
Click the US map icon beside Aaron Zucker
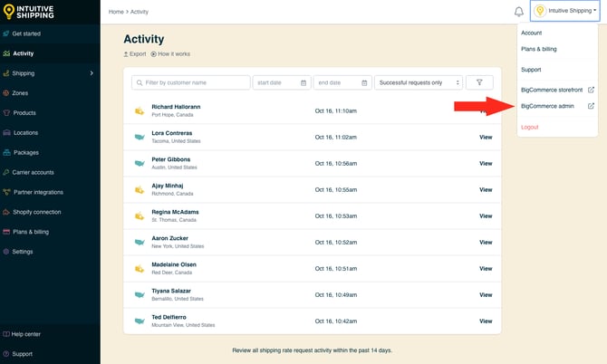(140, 242)
